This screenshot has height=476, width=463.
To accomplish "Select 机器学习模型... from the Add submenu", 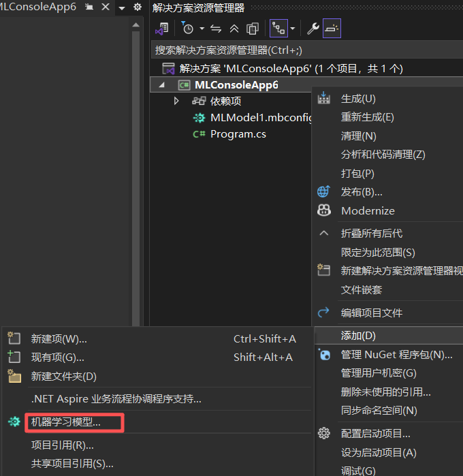I will tap(66, 422).
